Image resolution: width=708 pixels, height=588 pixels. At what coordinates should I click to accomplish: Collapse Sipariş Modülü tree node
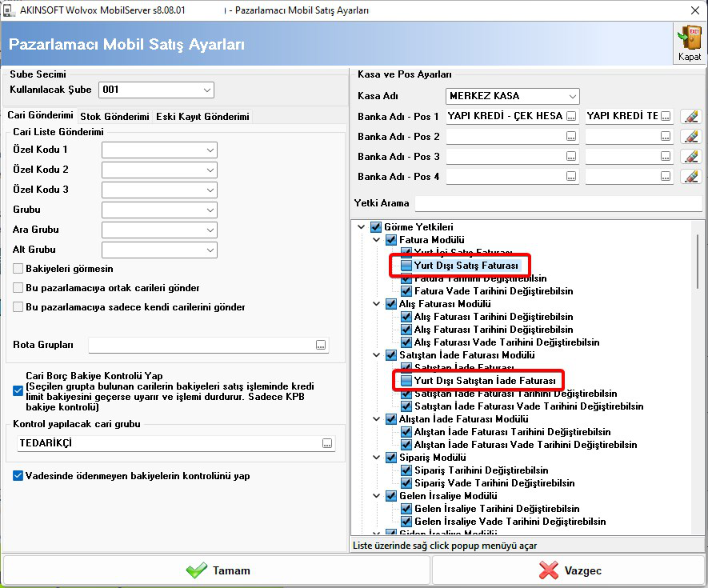coord(377,458)
